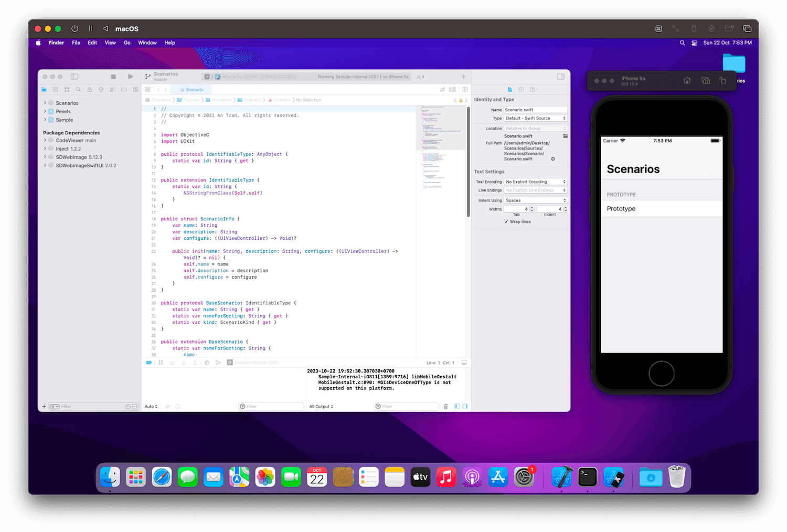Enable Wrap lines in Text Settings
This screenshot has width=787, height=532.
point(506,221)
